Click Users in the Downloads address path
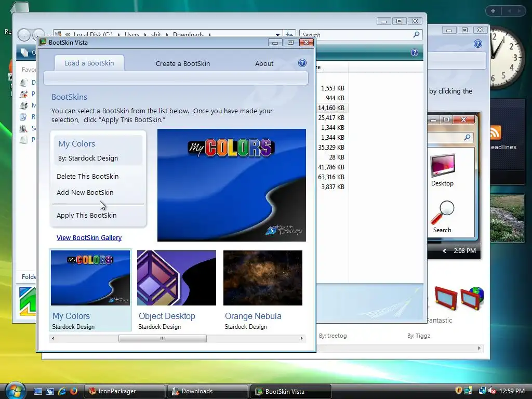 click(131, 35)
